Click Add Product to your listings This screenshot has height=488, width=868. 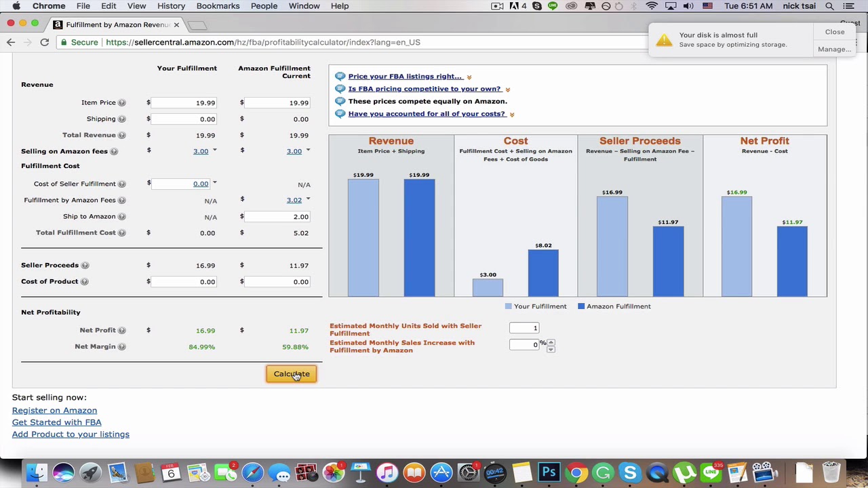click(71, 434)
